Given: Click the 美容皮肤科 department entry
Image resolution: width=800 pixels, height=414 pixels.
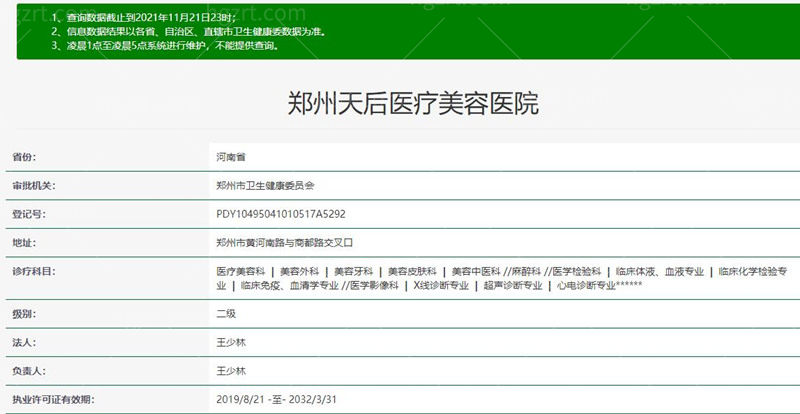Looking at the screenshot, I should 412,272.
